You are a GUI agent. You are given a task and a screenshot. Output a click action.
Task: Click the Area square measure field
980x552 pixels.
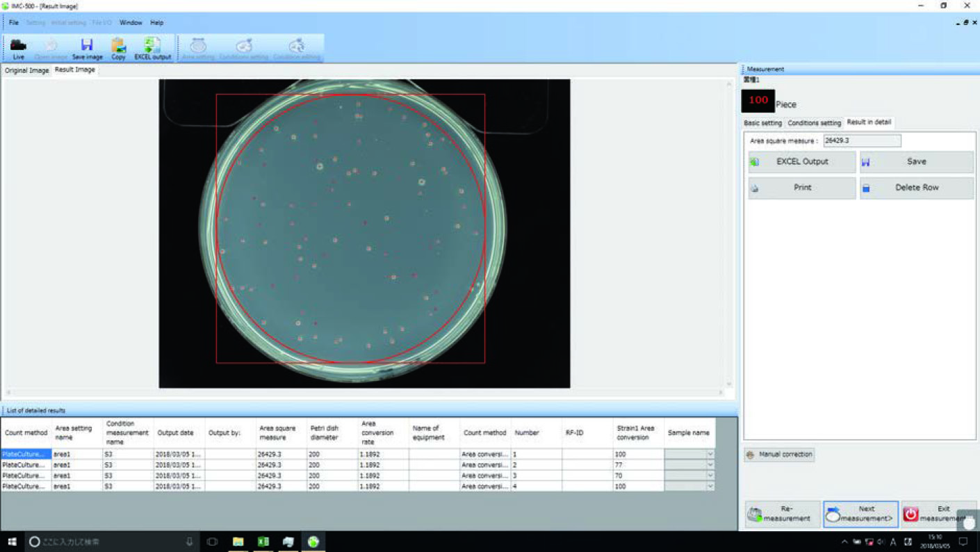[862, 140]
